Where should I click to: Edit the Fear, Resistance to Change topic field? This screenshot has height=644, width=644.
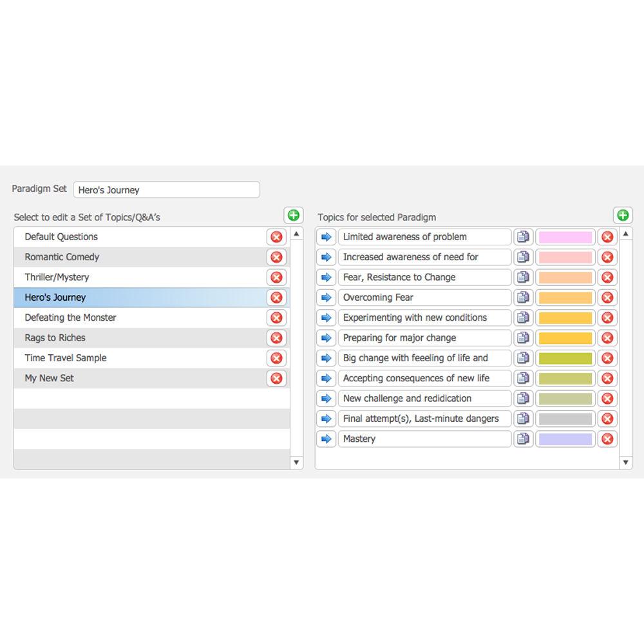pos(424,278)
